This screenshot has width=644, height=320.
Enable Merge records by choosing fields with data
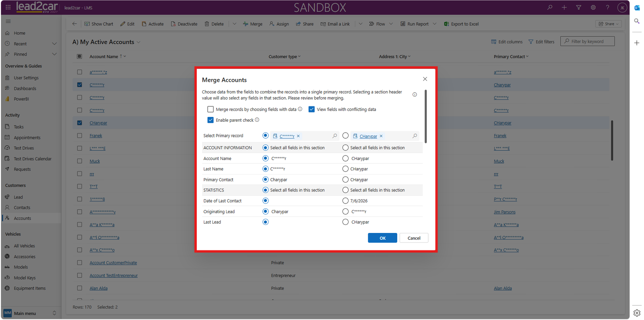click(x=211, y=109)
